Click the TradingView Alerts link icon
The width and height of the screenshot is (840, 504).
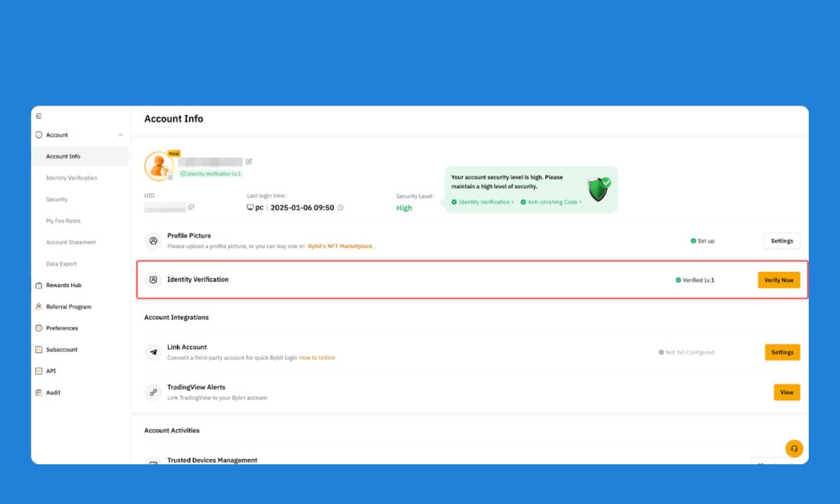(153, 392)
